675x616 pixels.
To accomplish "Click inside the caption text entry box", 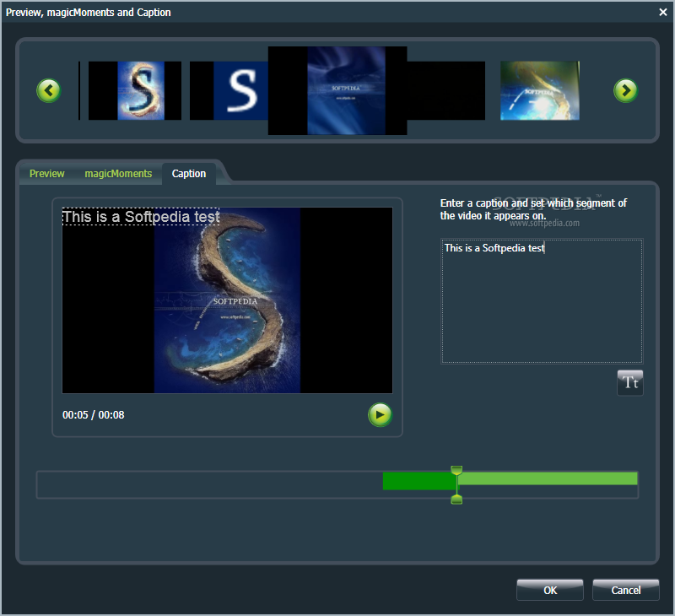I will pyautogui.click(x=542, y=301).
